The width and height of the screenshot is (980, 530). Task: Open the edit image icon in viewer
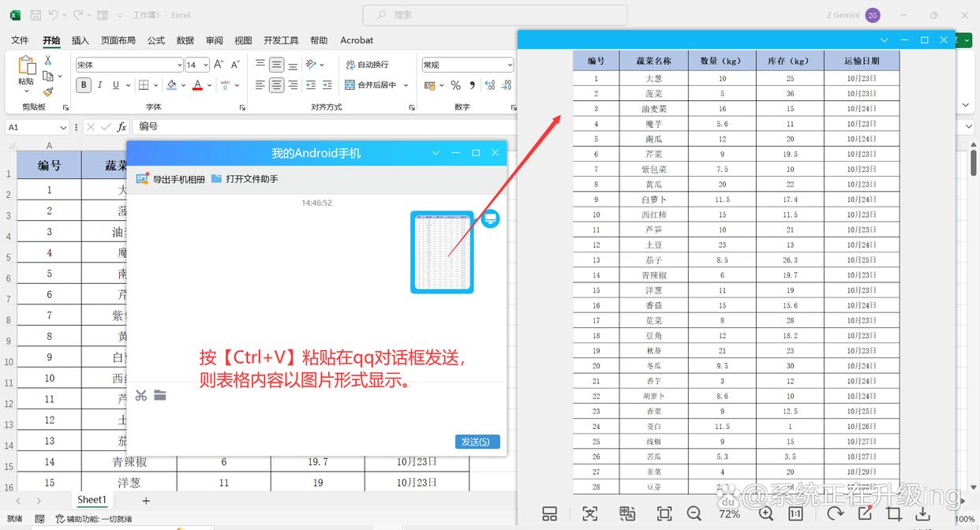pyautogui.click(x=865, y=513)
